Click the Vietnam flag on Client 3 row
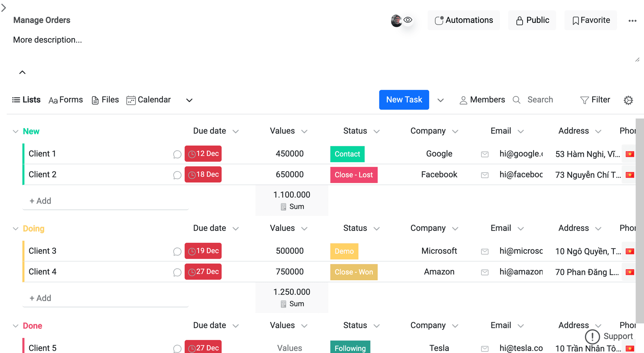 click(630, 251)
